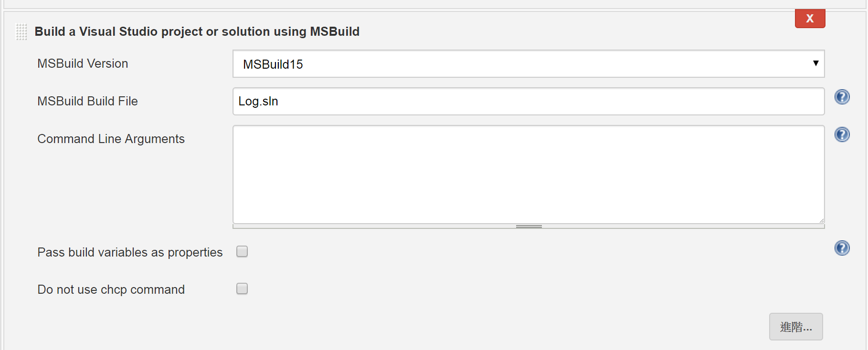Click the Build a Visual Studio project heading
868x350 pixels.
(x=197, y=31)
